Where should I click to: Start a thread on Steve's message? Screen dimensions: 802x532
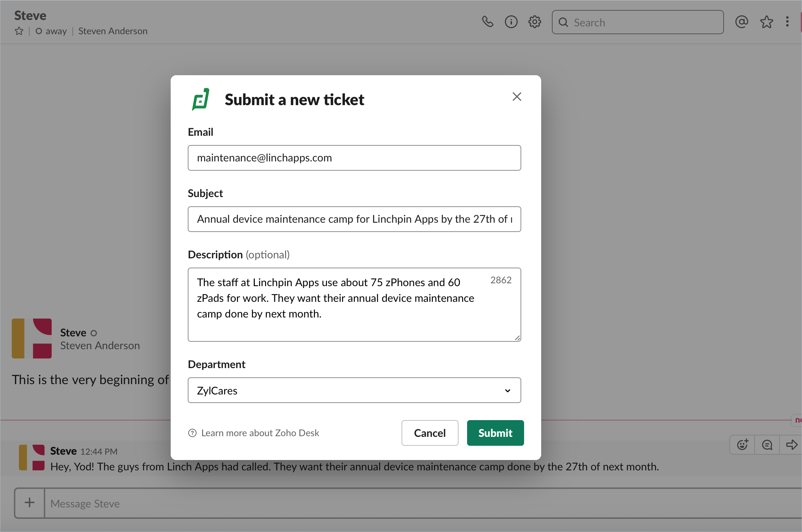(x=767, y=445)
